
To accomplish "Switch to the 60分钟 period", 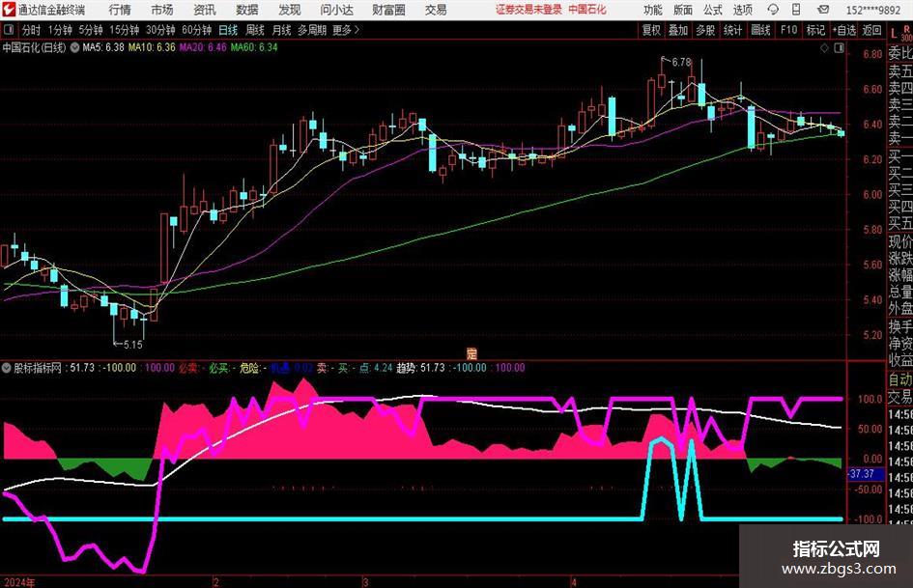I will (x=197, y=30).
